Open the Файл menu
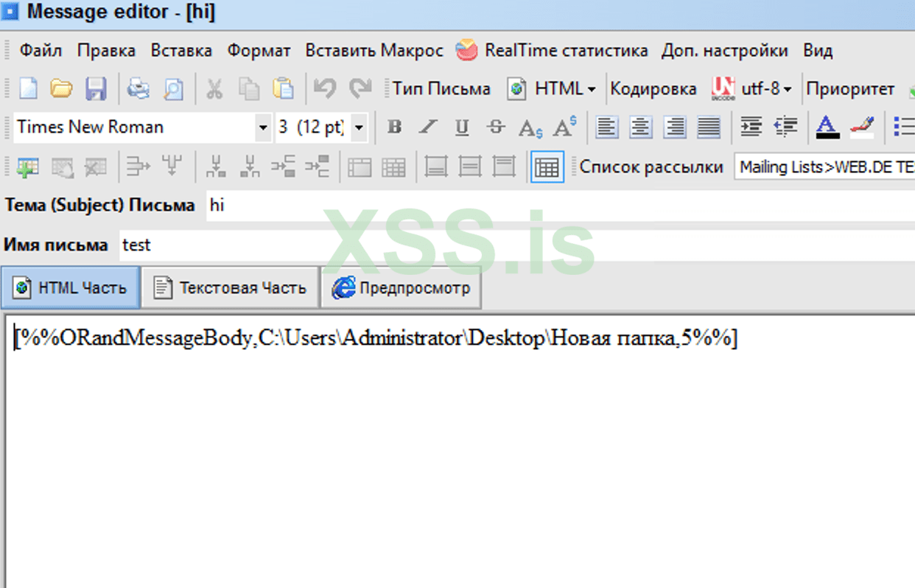The width and height of the screenshot is (915, 588). click(41, 51)
